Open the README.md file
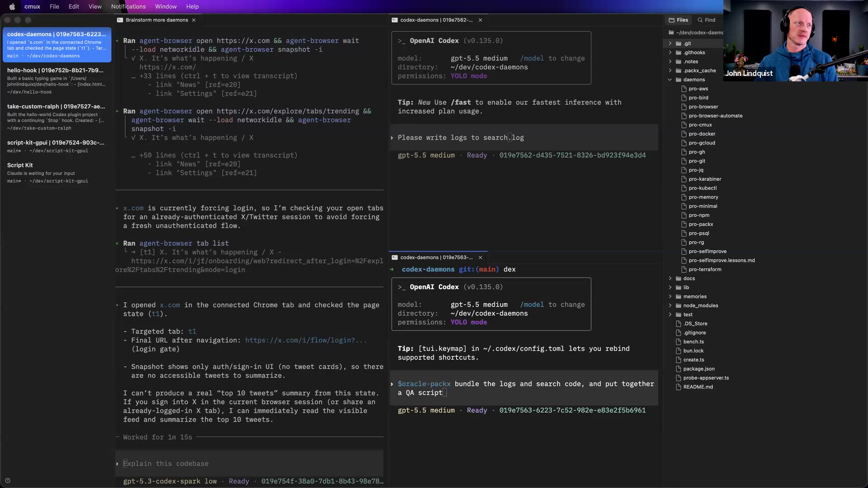The height and width of the screenshot is (488, 868). (698, 387)
